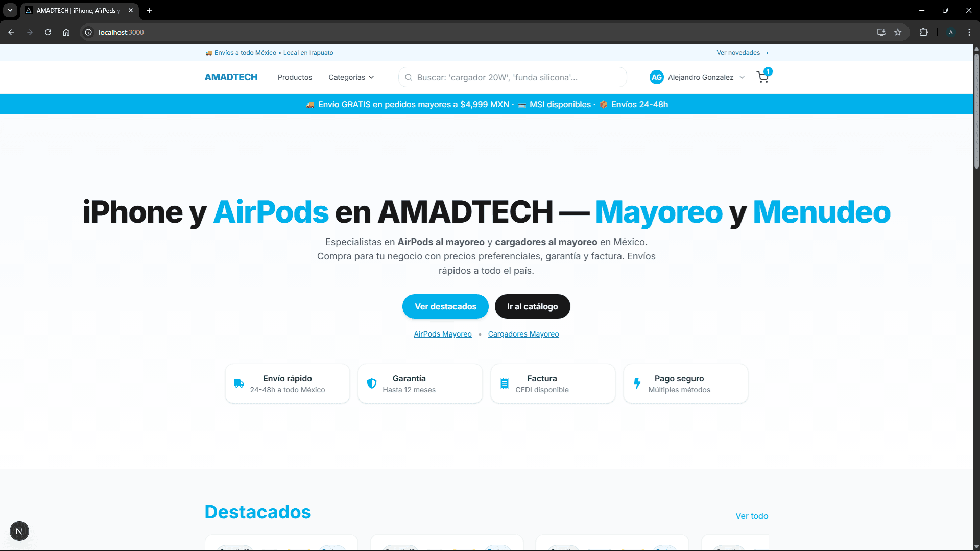Click the AG user avatar
The height and width of the screenshot is (551, 980).
click(x=656, y=77)
